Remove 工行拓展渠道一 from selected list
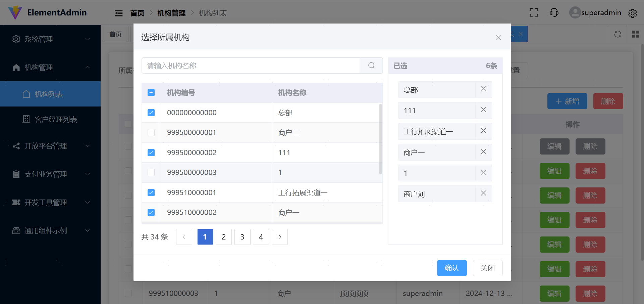This screenshot has height=304, width=644. pyautogui.click(x=483, y=131)
